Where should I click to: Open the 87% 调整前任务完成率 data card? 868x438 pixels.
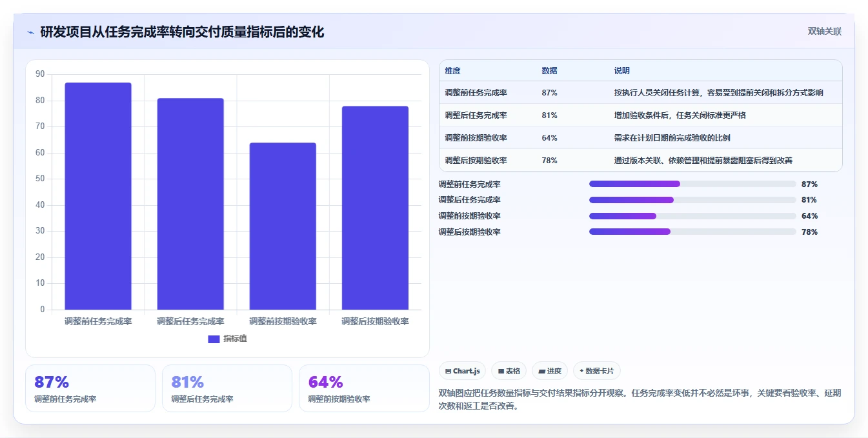point(90,388)
